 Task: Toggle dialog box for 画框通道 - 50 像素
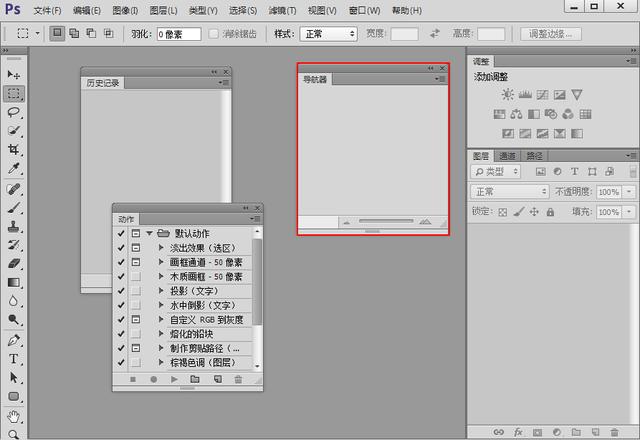[136, 262]
